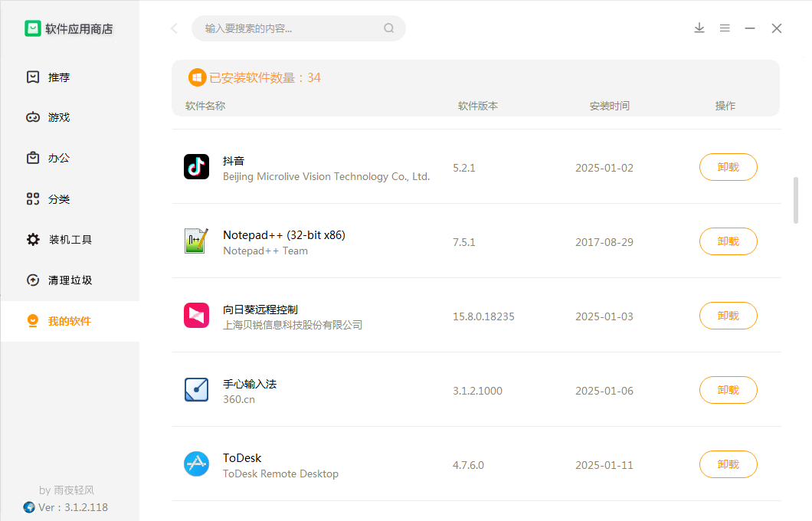Screen dimensions: 812x521
Task: Click the globe icon beside version number
Action: point(29,507)
